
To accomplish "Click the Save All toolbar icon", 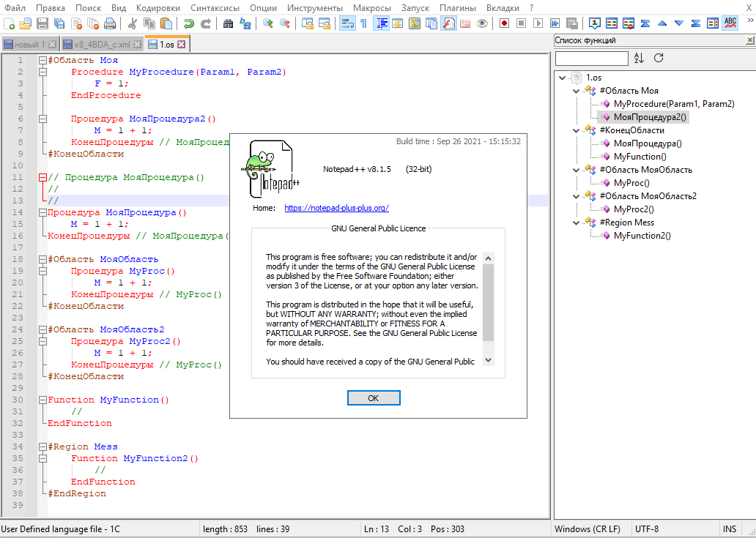I will click(59, 23).
